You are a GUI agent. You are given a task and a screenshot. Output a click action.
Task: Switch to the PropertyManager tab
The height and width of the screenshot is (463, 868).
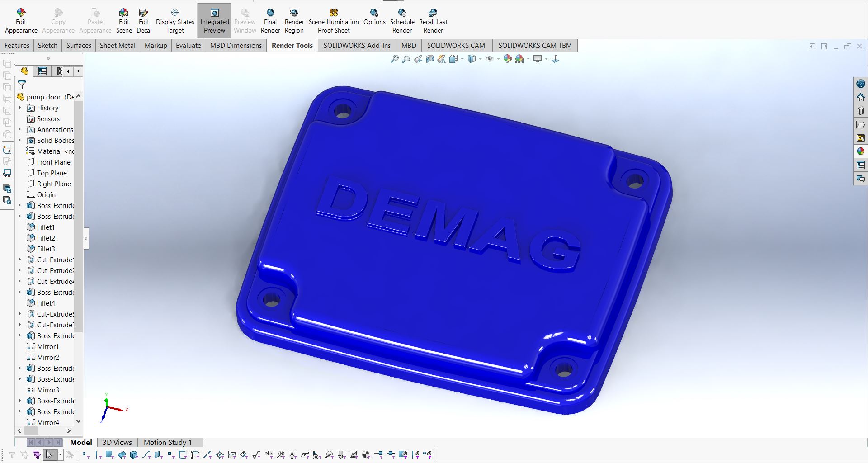(x=42, y=71)
